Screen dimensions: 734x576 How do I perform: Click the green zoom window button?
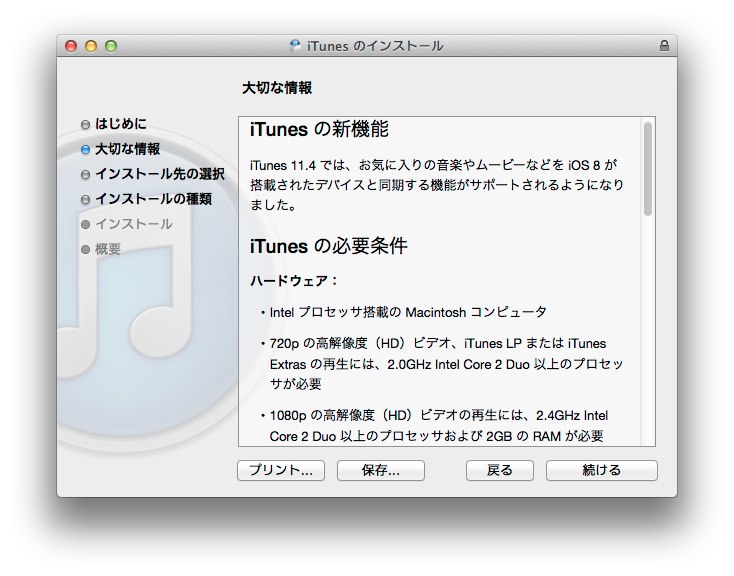pos(111,46)
